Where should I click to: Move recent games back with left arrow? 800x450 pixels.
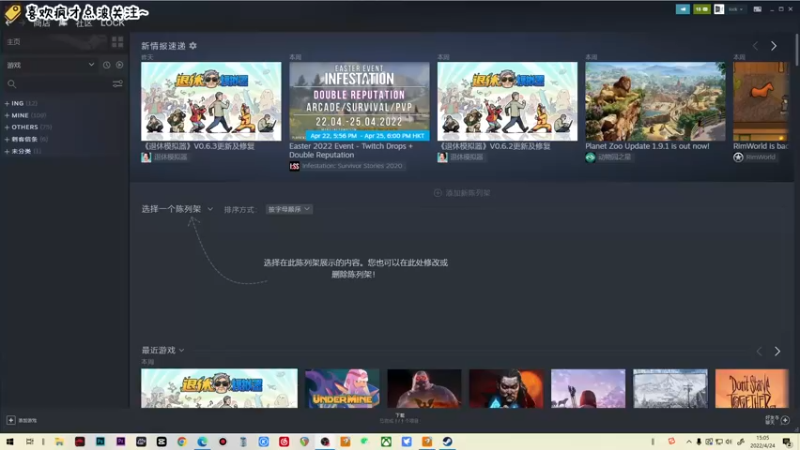(759, 351)
